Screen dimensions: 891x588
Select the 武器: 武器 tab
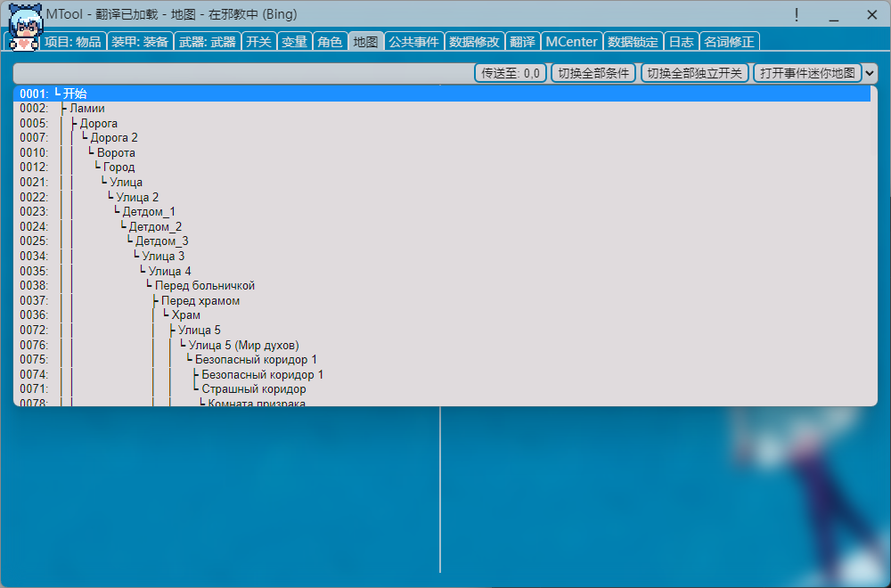click(207, 42)
